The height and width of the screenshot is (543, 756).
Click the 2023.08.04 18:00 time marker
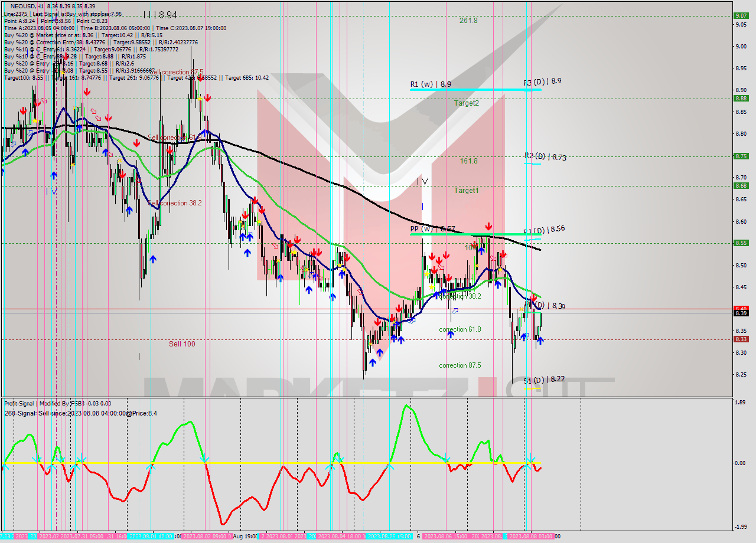[x=340, y=536]
